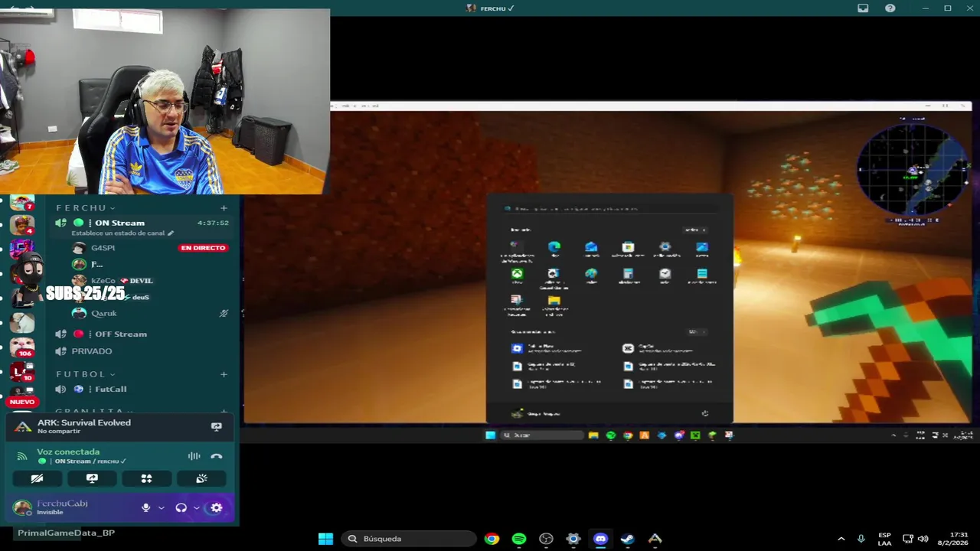980x551 pixels.
Task: Join the FutCall voice channel
Action: pyautogui.click(x=142, y=390)
